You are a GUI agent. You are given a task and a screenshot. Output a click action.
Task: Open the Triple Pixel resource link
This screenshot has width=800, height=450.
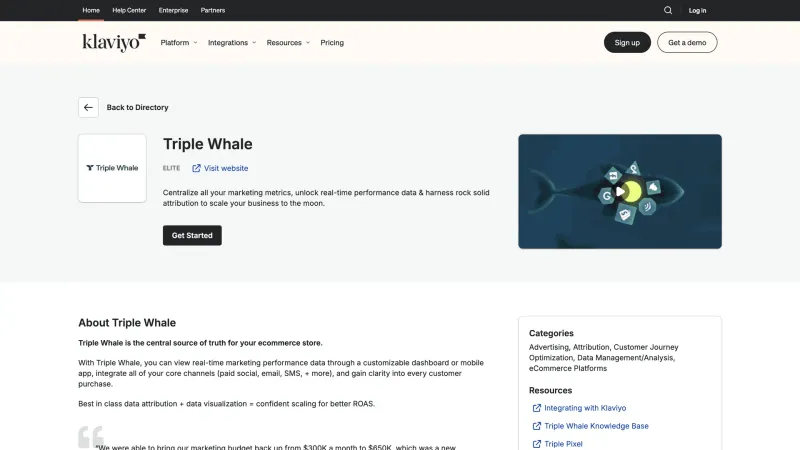point(563,444)
